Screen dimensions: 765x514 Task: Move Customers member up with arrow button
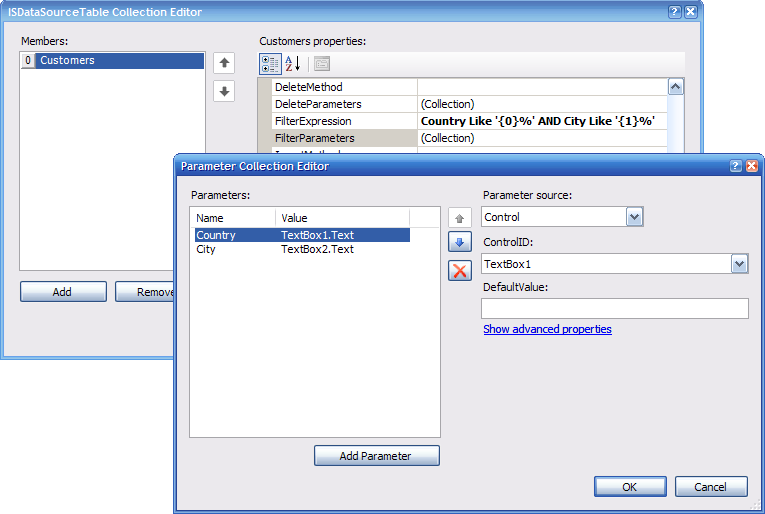point(225,63)
